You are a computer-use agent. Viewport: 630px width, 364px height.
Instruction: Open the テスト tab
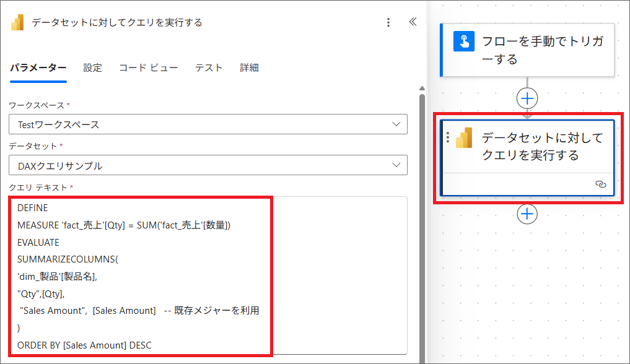coord(209,68)
